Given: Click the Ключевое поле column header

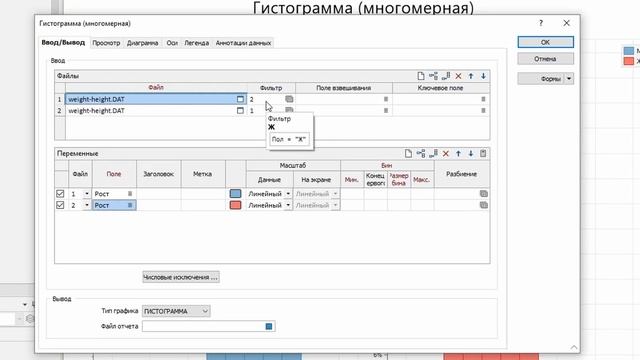Looking at the screenshot, I should (440, 88).
